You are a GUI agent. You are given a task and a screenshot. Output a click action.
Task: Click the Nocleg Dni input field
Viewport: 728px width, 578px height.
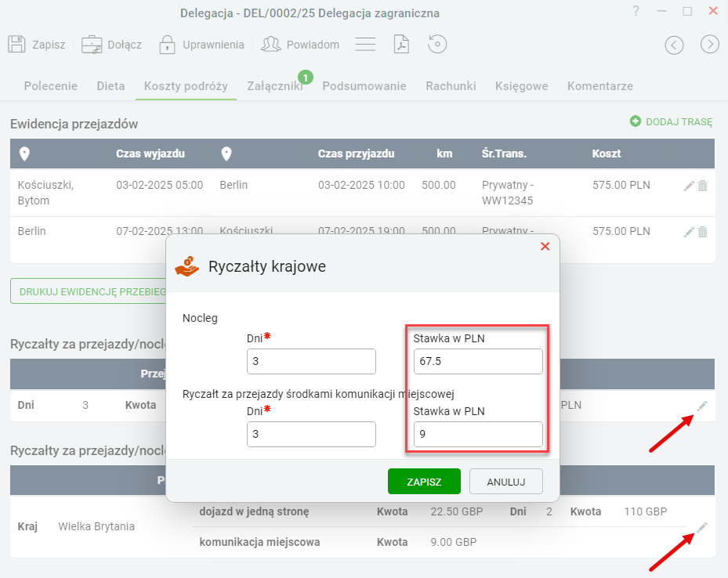tap(311, 361)
